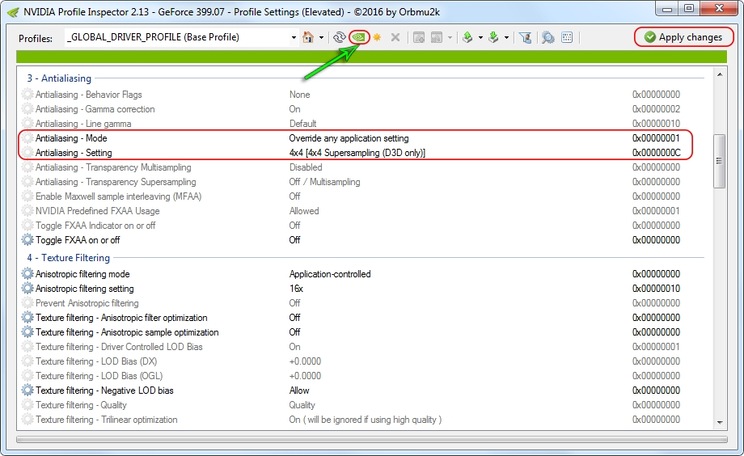The height and width of the screenshot is (456, 744).
Task: Import profiles icon with downward green arrow
Action: pyautogui.click(x=494, y=37)
